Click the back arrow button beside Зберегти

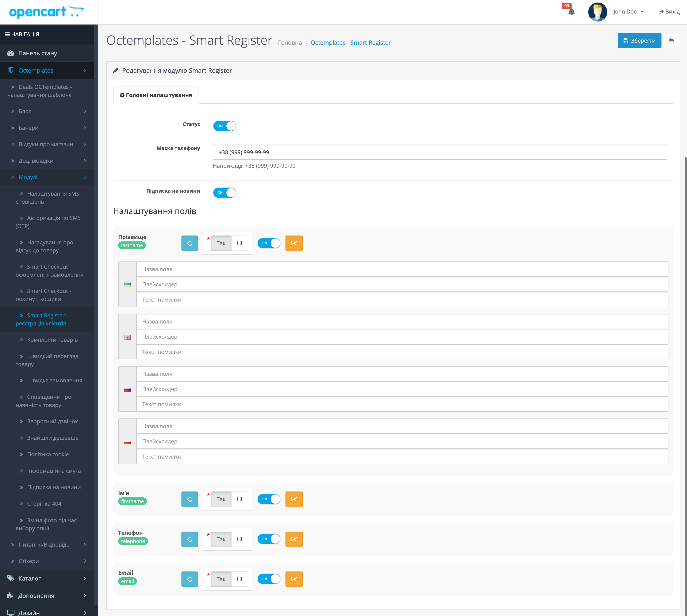671,41
